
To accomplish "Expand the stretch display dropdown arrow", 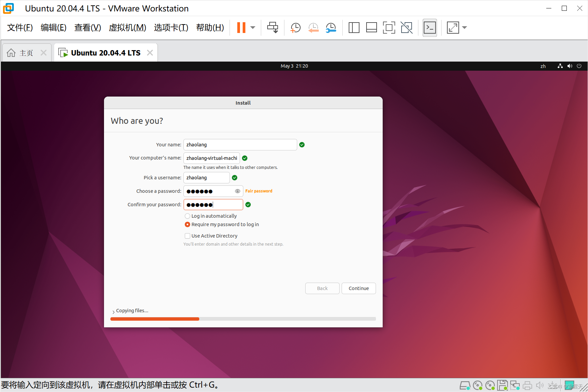I will coord(464,28).
